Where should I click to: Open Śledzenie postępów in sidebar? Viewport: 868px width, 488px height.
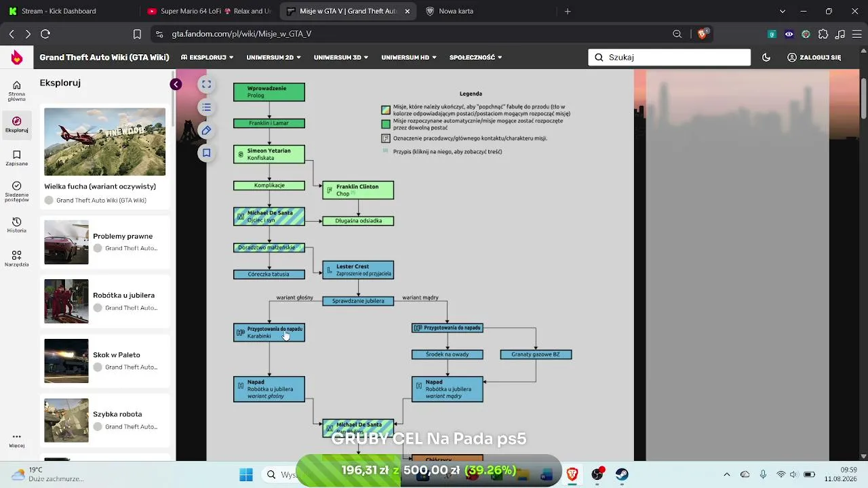click(17, 192)
